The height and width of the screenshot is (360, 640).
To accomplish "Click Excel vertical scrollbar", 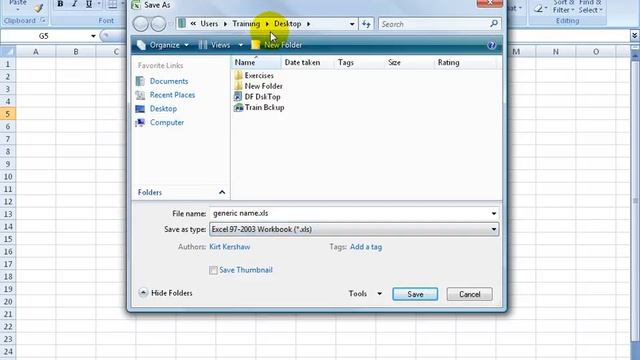I will coord(635,202).
